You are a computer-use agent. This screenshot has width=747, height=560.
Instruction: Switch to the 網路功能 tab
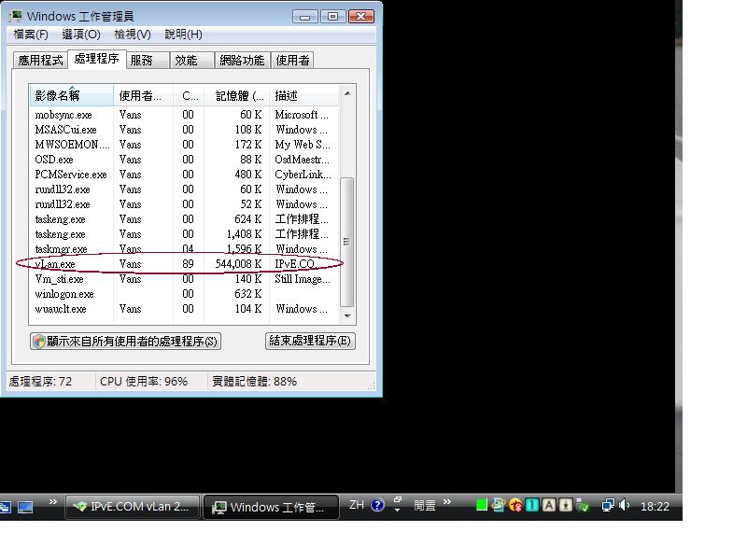tap(242, 61)
